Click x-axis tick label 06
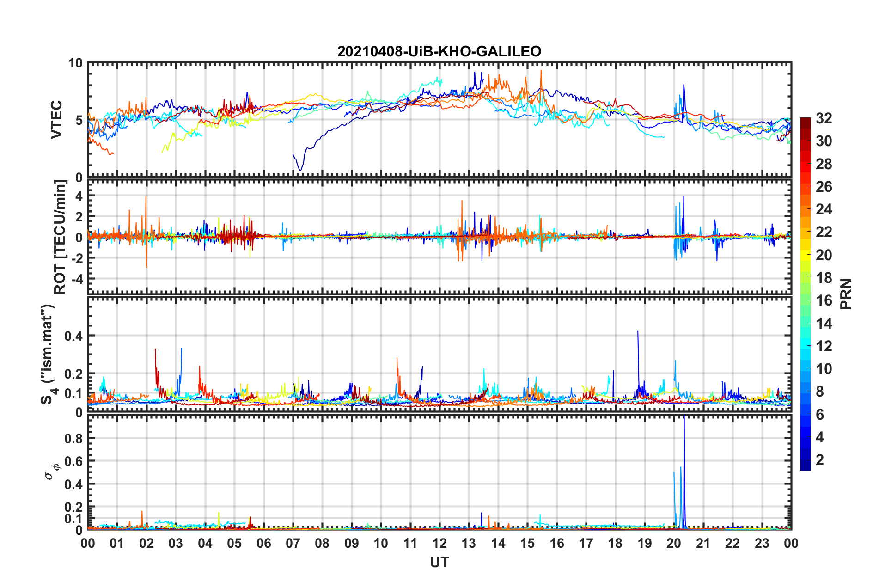The height and width of the screenshot is (588, 879). [263, 543]
